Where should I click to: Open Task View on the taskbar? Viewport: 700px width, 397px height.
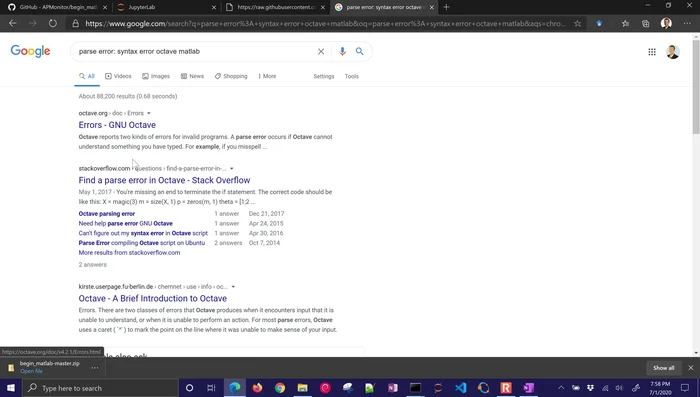point(211,388)
